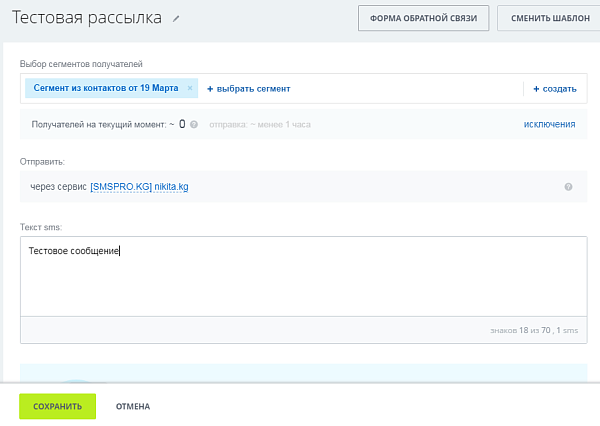Click empty area of segments selection field
This screenshot has height=426, width=600.
click(406, 88)
